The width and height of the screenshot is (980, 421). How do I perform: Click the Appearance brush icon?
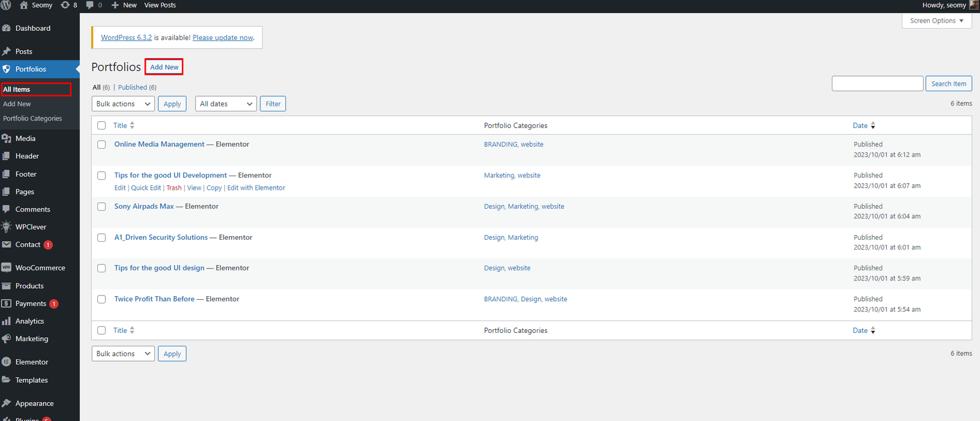[7, 403]
